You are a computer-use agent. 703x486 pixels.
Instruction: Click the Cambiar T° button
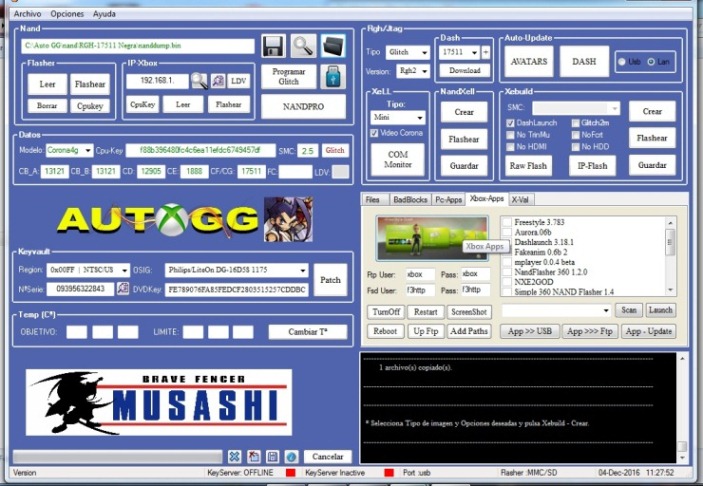[308, 332]
